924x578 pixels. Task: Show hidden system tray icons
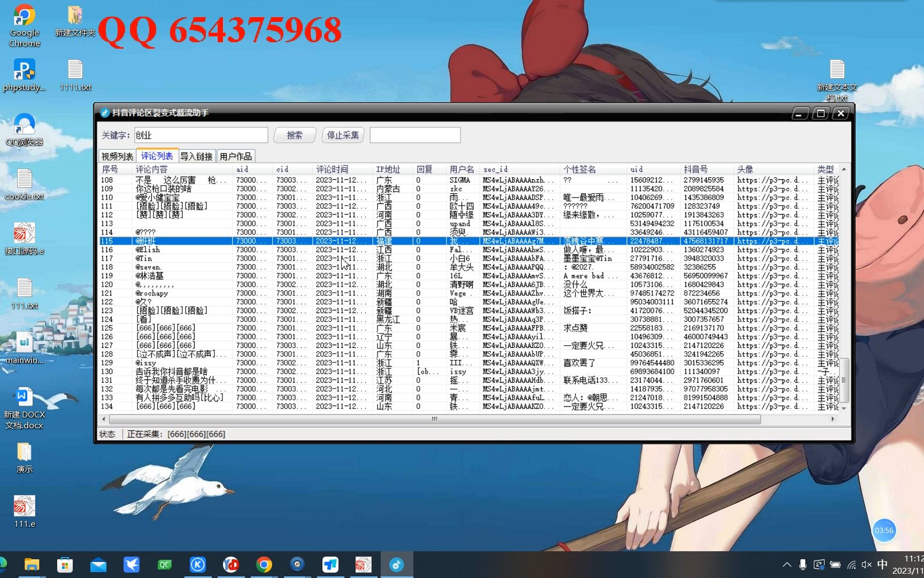(x=787, y=565)
